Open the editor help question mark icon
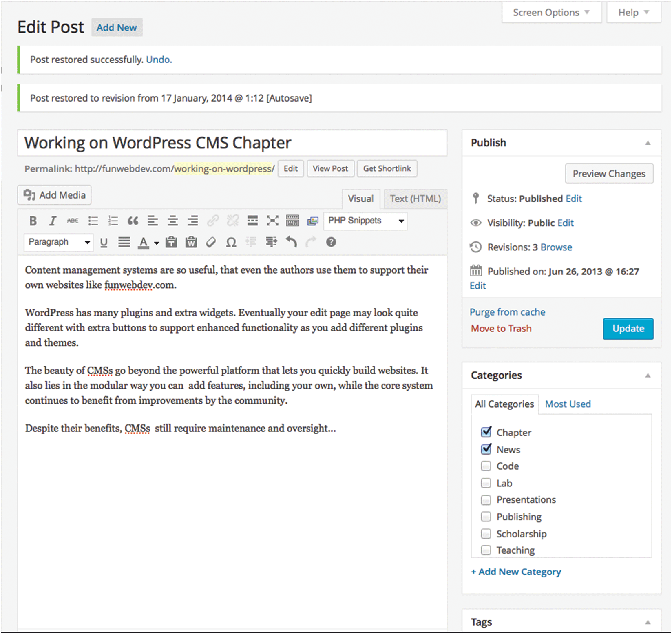The image size is (672, 634). [331, 242]
